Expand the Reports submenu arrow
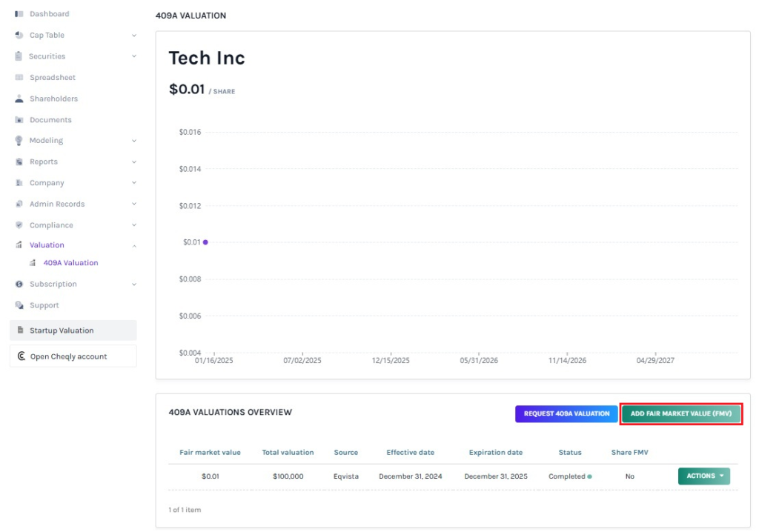Screen dimensions: 759x532 134,162
